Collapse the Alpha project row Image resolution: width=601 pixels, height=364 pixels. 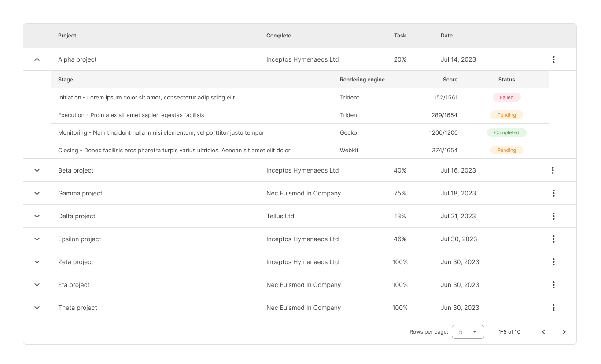tap(37, 59)
